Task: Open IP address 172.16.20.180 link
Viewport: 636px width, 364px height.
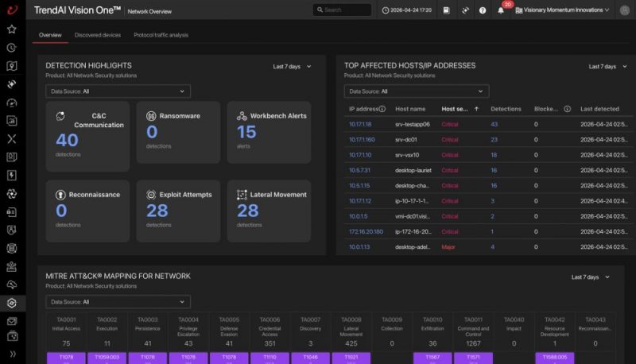Action: coord(366,232)
